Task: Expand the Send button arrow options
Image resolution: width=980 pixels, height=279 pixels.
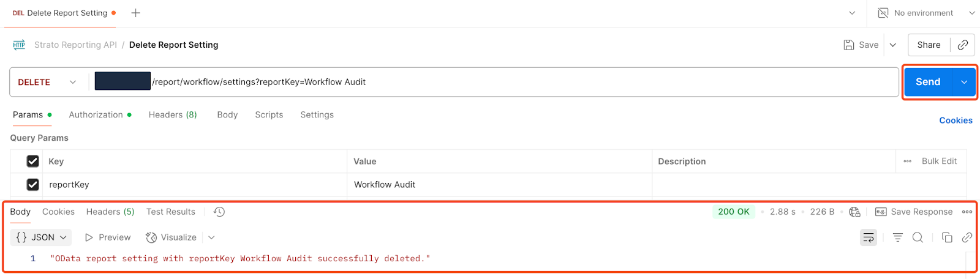Action: click(x=964, y=82)
